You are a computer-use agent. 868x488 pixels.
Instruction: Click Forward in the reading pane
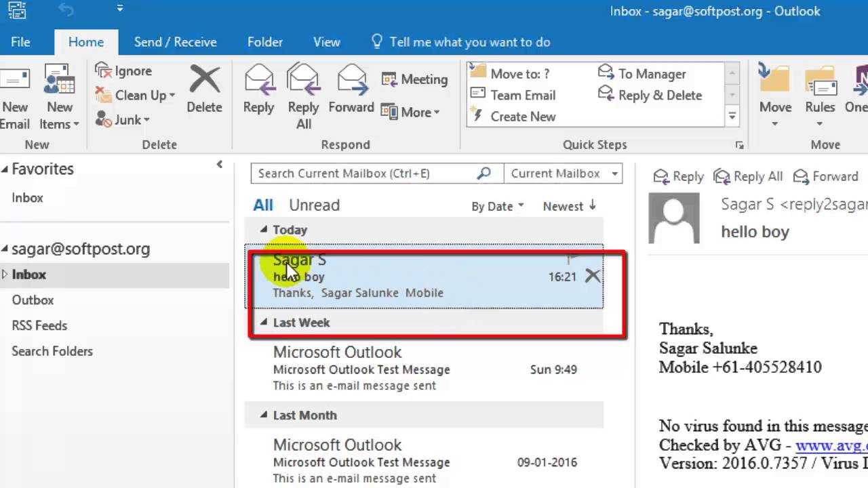click(826, 176)
